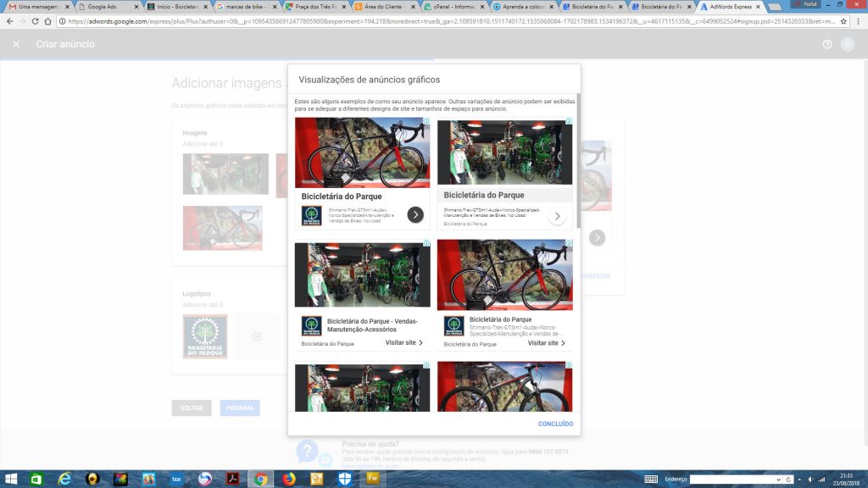
Task: Click the second ad's bike shop image
Action: coord(504,152)
